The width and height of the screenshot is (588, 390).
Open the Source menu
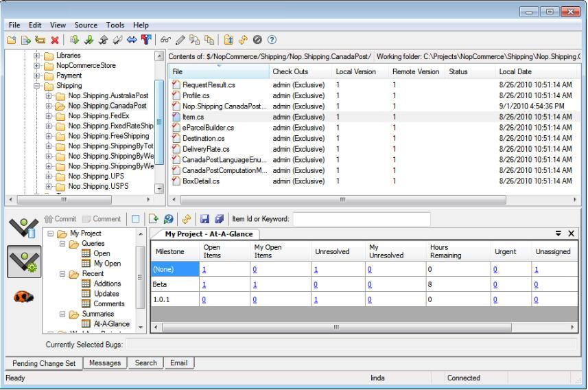86,25
